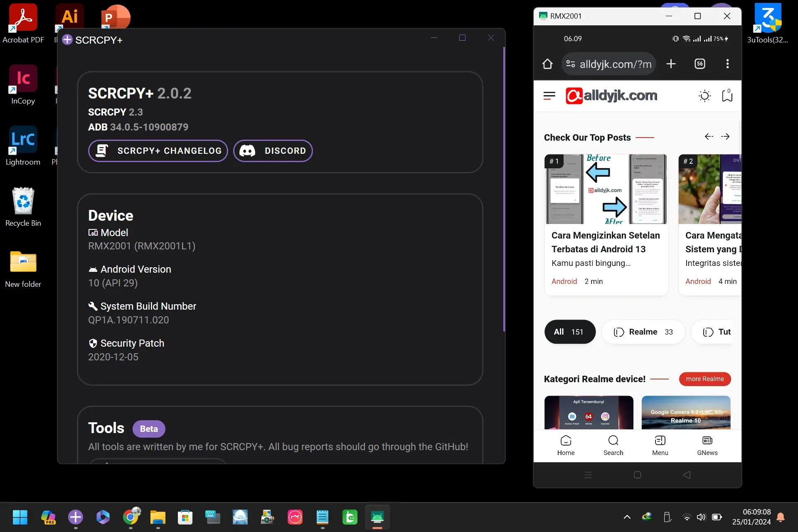The width and height of the screenshot is (798, 532).
Task: Click the Beta badge next to Tools
Action: [x=149, y=429]
